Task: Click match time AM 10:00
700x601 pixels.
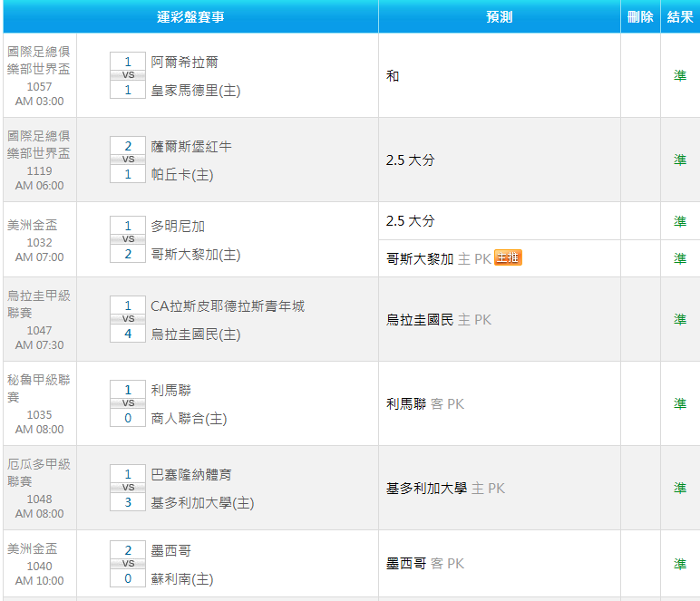Action: click(39, 581)
